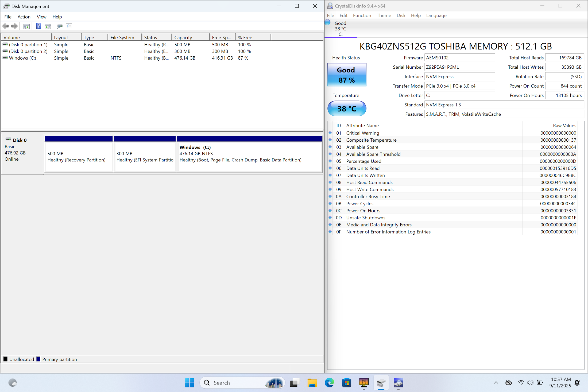Select the 500 MB Recovery Partition block
The image size is (588, 392).
pos(79,157)
